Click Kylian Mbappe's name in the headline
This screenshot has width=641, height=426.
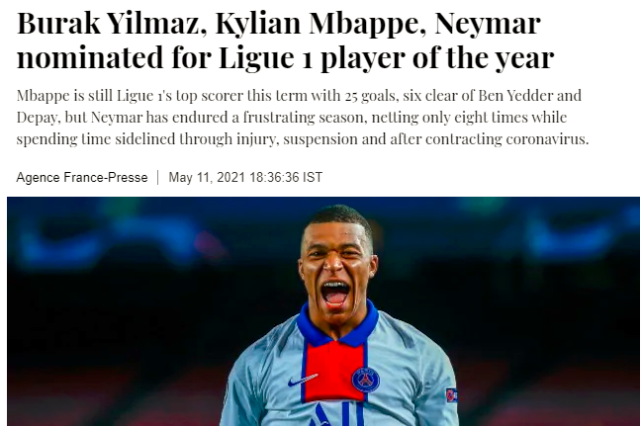(x=299, y=23)
